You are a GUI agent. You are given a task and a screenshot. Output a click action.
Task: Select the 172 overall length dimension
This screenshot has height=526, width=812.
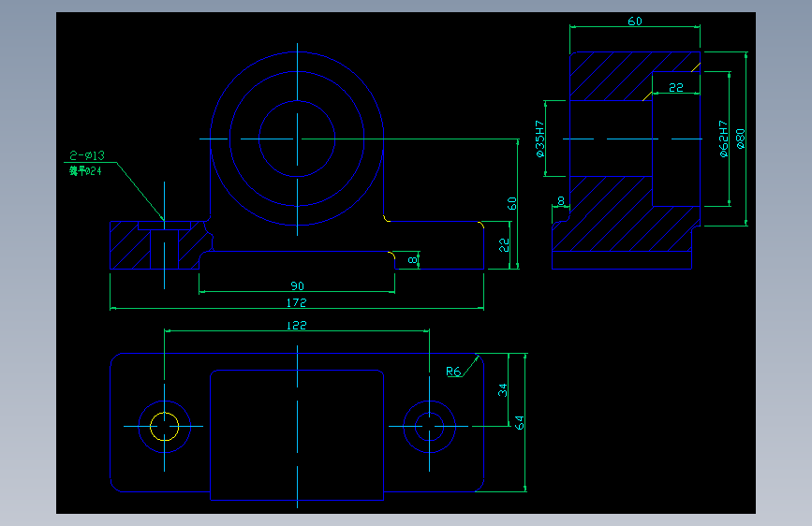297,302
